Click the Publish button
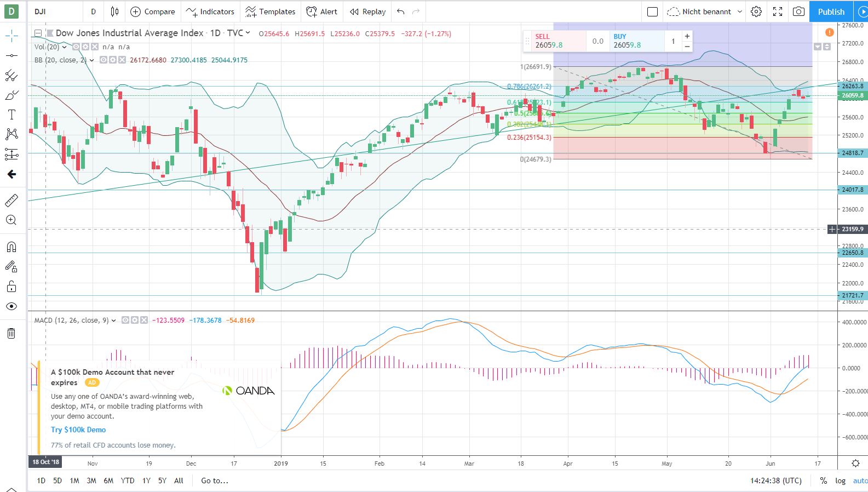868x492 pixels. [831, 12]
